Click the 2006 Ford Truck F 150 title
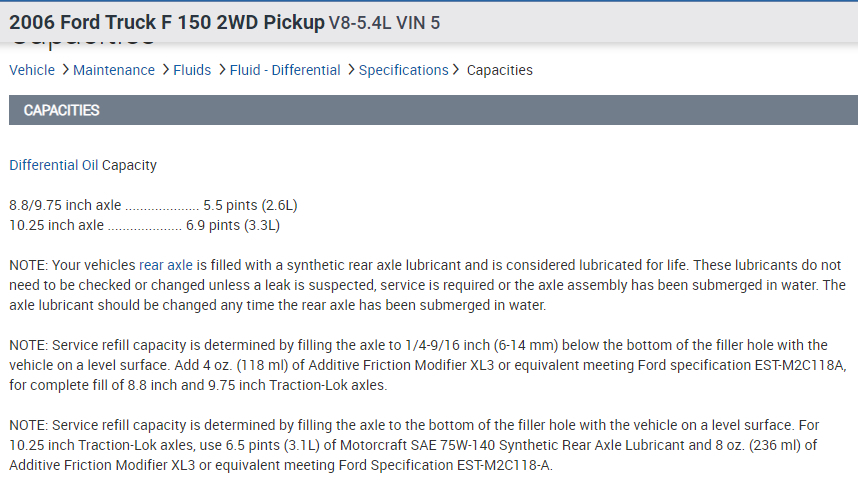The image size is (858, 491). pos(166,22)
